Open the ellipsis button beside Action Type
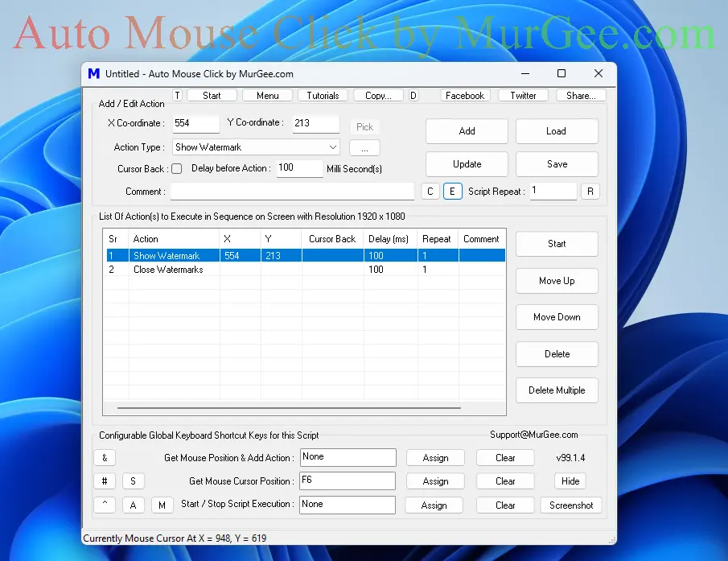Image resolution: width=728 pixels, height=561 pixels. (364, 147)
